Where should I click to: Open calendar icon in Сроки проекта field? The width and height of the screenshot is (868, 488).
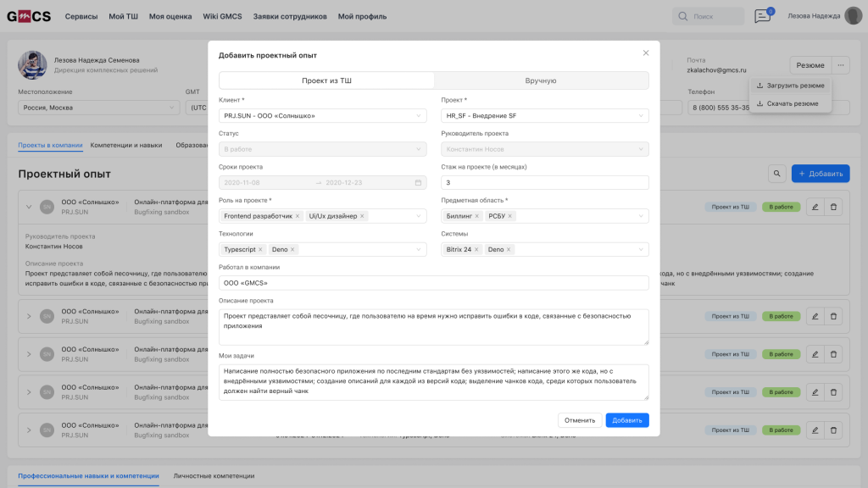(x=418, y=182)
